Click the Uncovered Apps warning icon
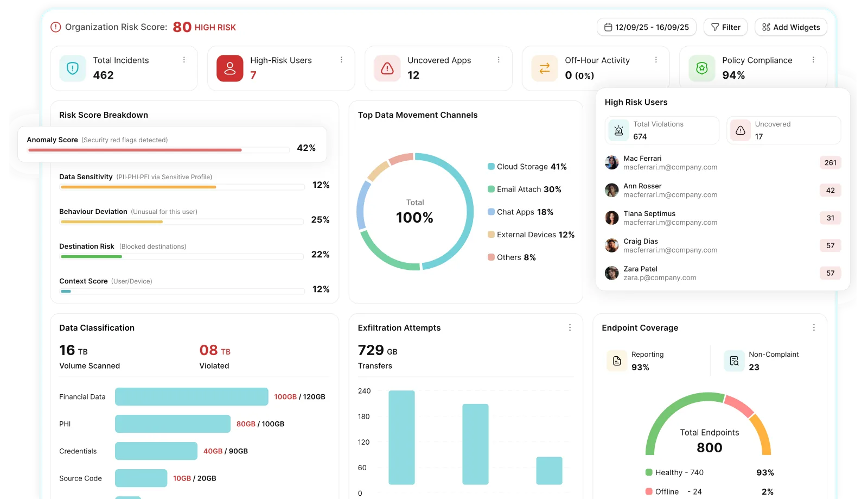Image resolution: width=868 pixels, height=499 pixels. 387,68
